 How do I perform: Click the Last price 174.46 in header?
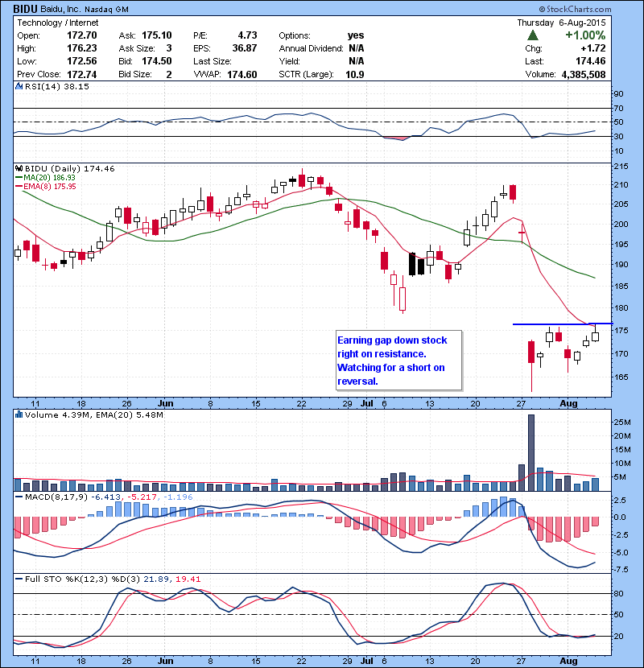[x=590, y=61]
